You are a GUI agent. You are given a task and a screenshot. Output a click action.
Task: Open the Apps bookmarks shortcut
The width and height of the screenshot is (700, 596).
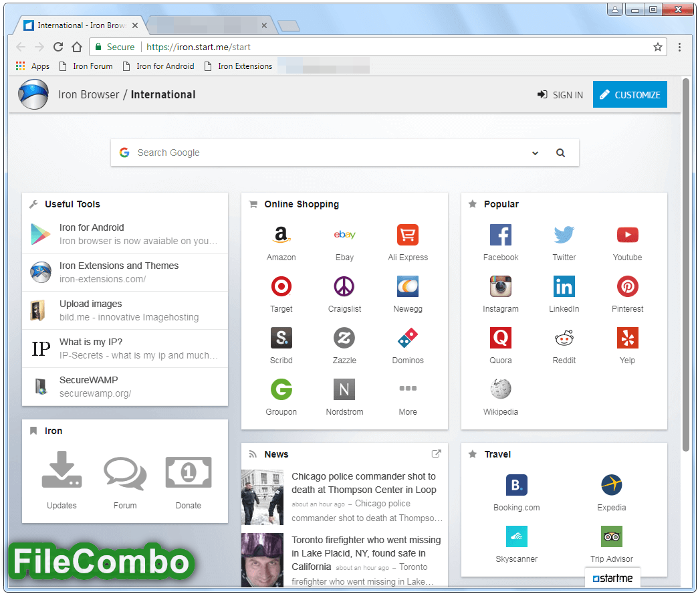click(33, 66)
